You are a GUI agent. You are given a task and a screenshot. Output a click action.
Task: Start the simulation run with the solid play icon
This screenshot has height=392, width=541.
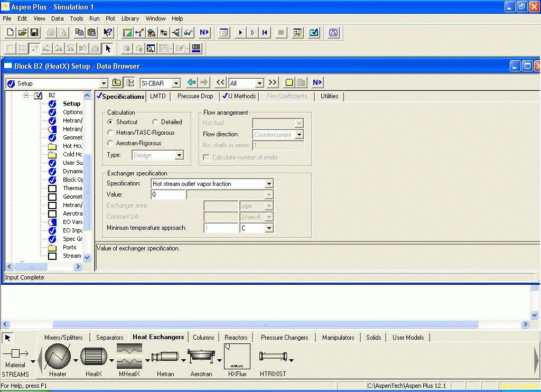240,32
